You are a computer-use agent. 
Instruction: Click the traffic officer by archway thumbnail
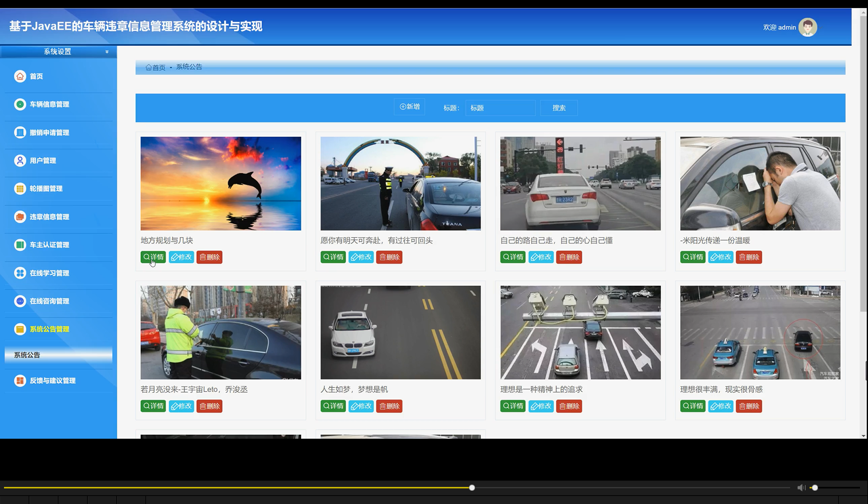(x=401, y=183)
